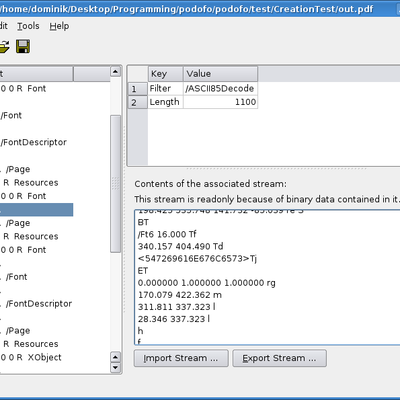Select the /FontDescriptor item below first /Font
Image resolution: width=400 pixels, height=400 pixels.
(34, 142)
